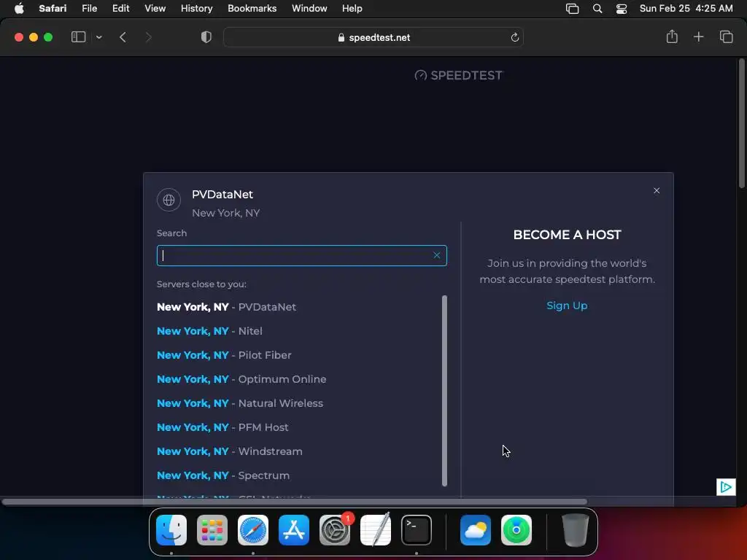Viewport: 747px width, 560px height.
Task: Open TextEdit from the Dock
Action: (x=376, y=530)
